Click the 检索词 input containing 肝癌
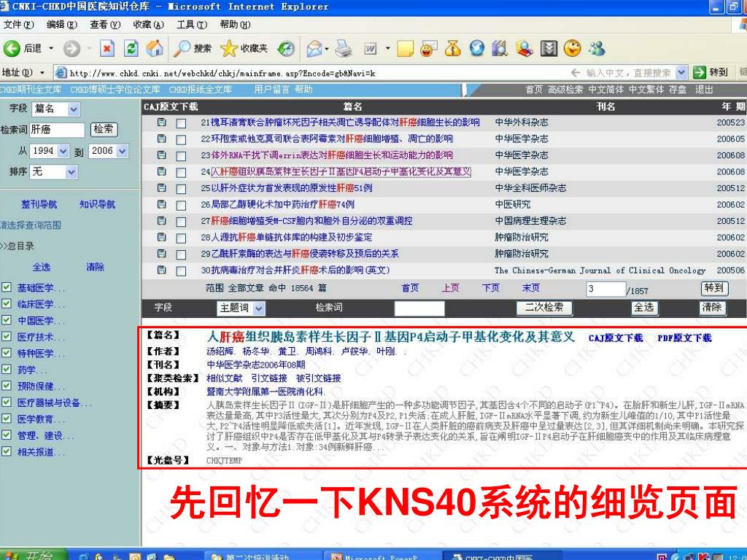 57,130
